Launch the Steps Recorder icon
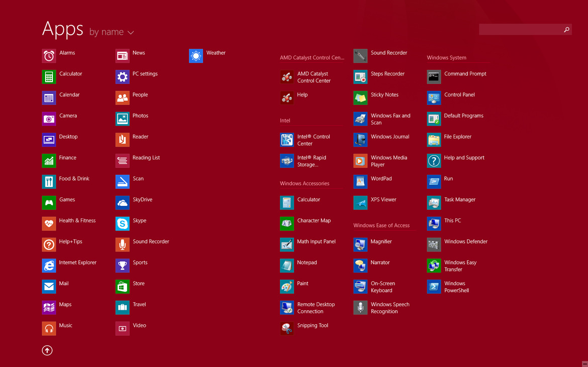Image resolution: width=588 pixels, height=367 pixels. coord(360,77)
